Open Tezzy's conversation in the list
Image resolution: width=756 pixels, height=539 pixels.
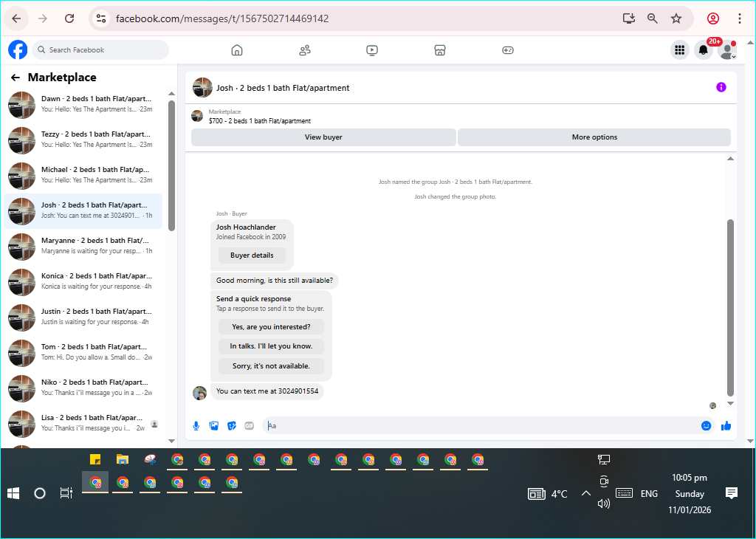click(83, 140)
